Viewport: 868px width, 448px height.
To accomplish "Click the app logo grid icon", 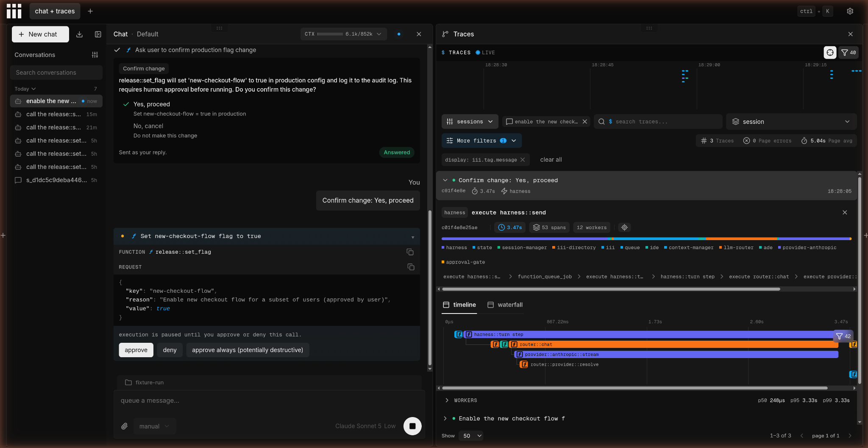I will [14, 11].
